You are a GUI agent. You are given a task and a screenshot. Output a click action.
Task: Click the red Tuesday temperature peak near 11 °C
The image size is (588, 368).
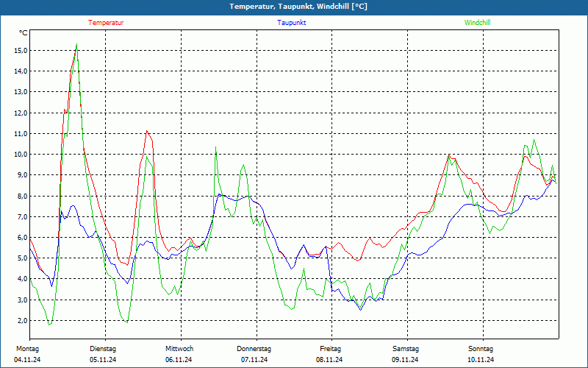(146, 131)
